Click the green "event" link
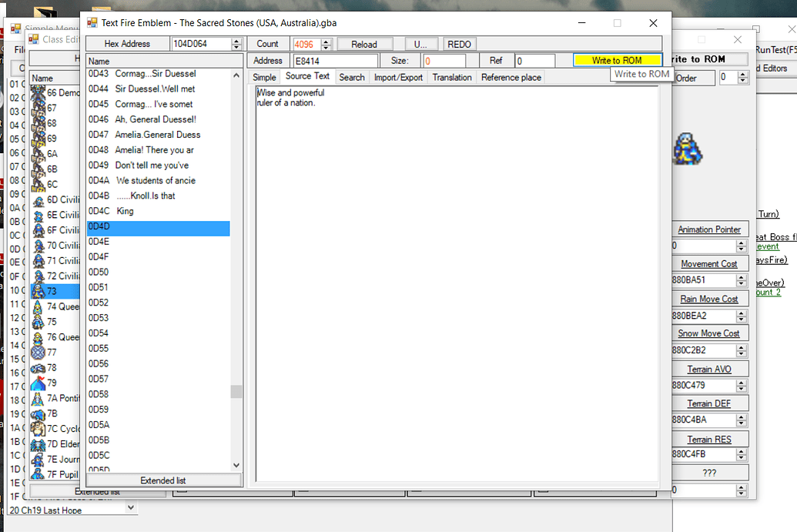 click(x=766, y=245)
